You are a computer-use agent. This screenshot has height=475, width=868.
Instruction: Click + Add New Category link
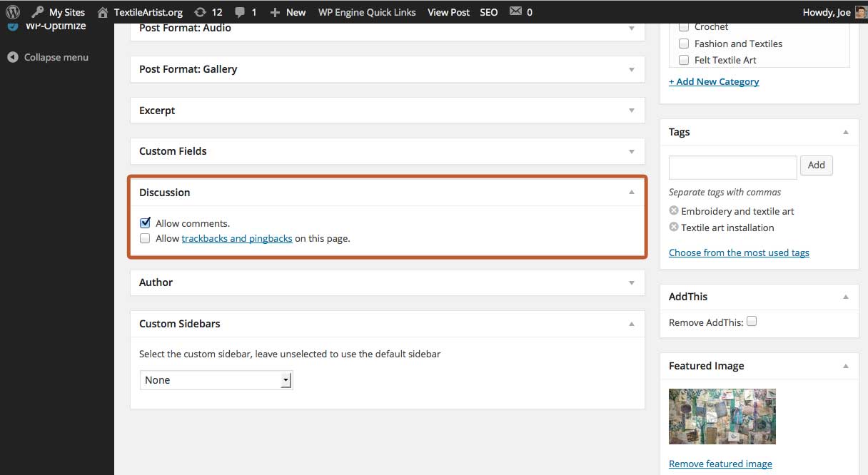pyautogui.click(x=714, y=81)
